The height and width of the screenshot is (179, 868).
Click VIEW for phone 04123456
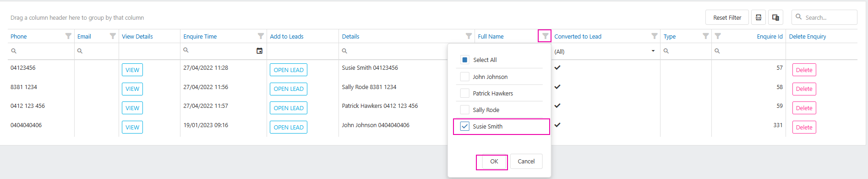[x=132, y=70]
